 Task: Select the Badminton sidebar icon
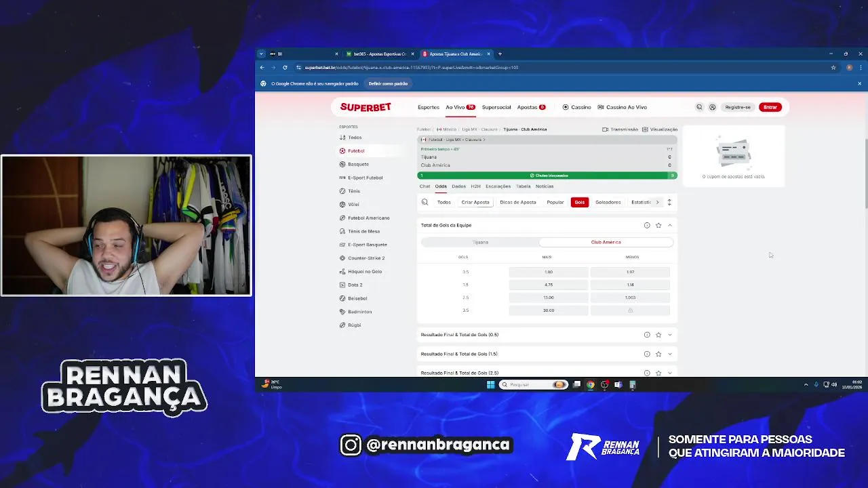click(342, 312)
